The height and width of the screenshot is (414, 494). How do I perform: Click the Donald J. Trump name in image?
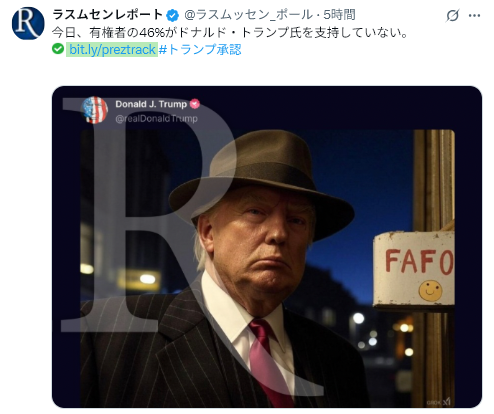pyautogui.click(x=151, y=104)
